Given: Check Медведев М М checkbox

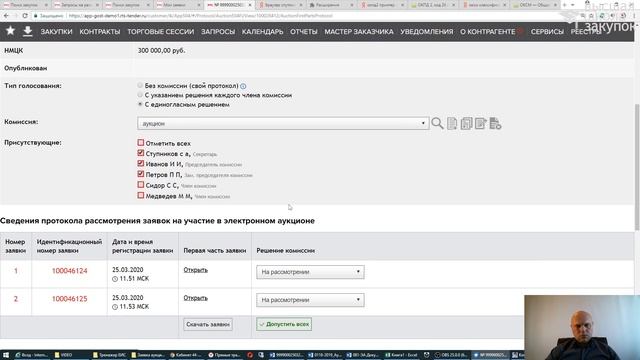Looking at the screenshot, I should 141,196.
